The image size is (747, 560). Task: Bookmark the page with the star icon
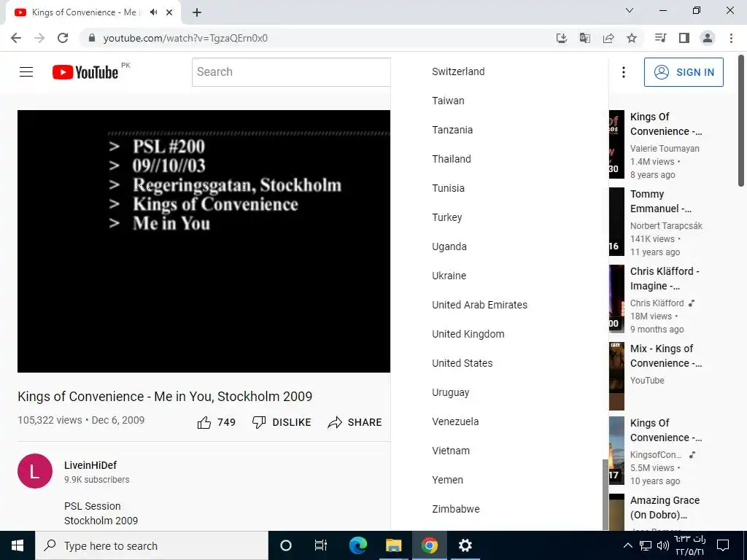coord(632,38)
